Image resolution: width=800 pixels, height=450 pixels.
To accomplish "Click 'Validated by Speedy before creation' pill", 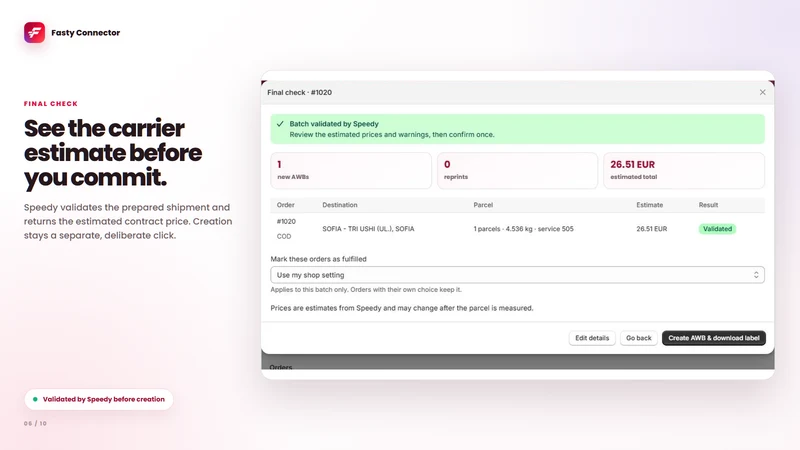I will 99,399.
